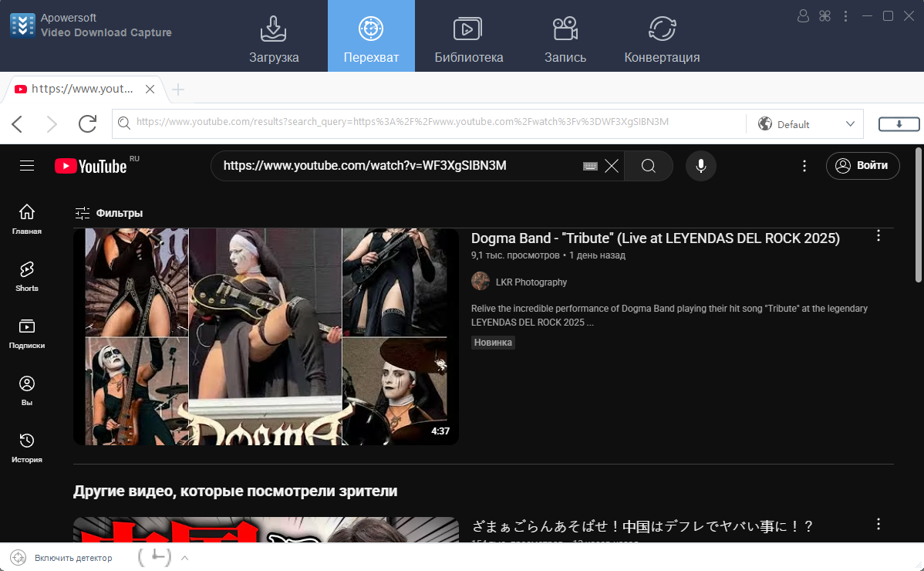Go to the YouTube home logo
The image size is (924, 571).
[91, 166]
